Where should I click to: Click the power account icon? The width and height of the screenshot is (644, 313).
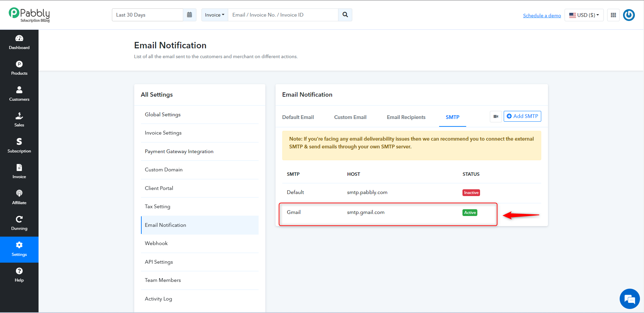(629, 15)
